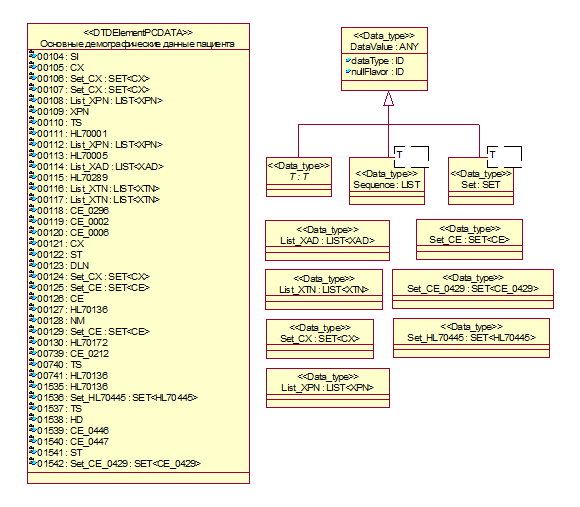The width and height of the screenshot is (580, 507).
Task: Select the DataValue : ANY class box
Action: (384, 59)
